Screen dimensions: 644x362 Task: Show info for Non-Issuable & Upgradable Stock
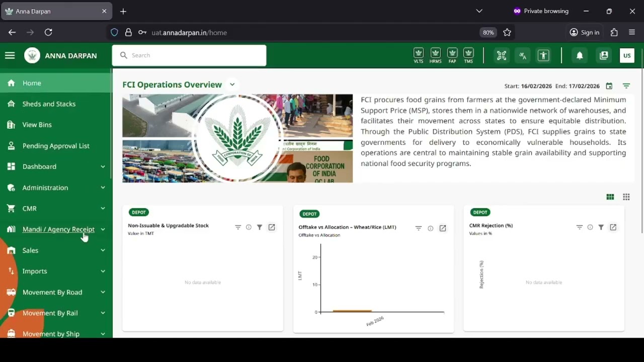click(x=249, y=227)
